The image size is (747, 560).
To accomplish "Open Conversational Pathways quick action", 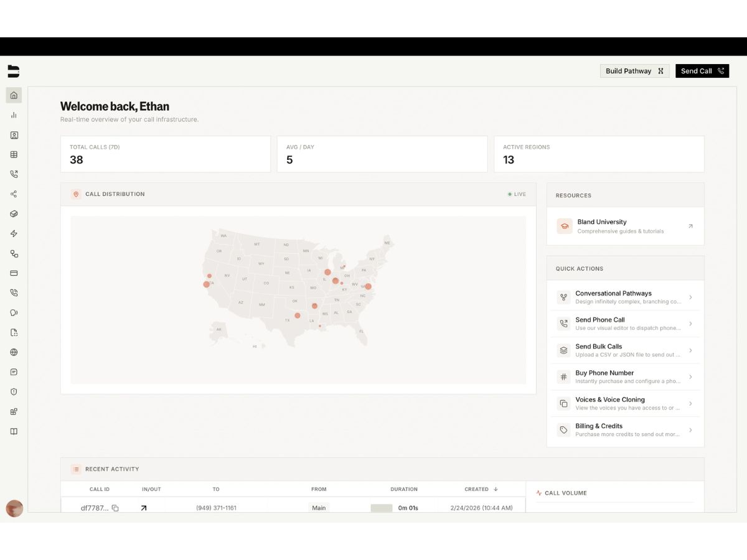I will pos(625,297).
